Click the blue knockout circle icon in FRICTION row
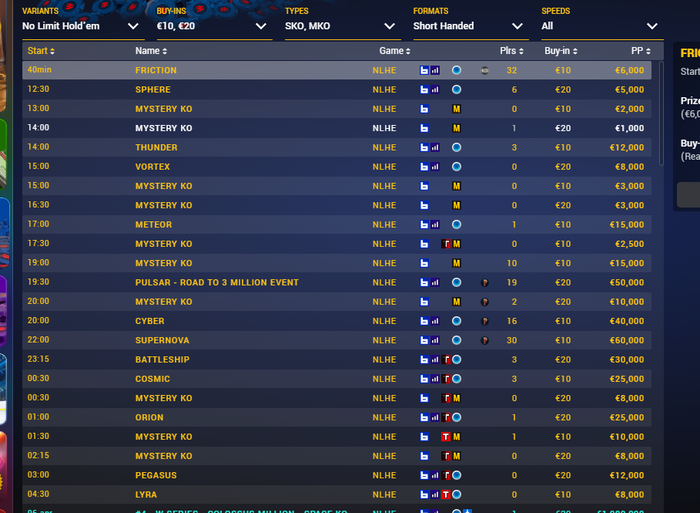700x513 pixels. (x=456, y=70)
